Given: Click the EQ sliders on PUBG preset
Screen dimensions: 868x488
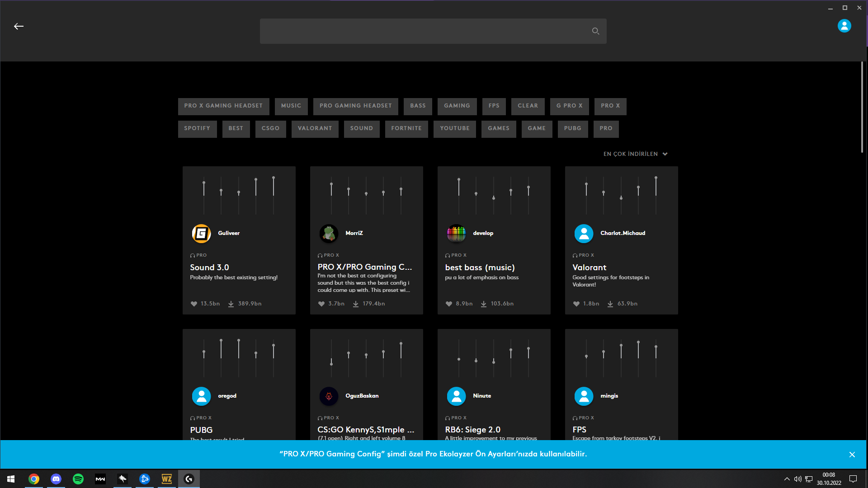Looking at the screenshot, I should click(x=239, y=358).
